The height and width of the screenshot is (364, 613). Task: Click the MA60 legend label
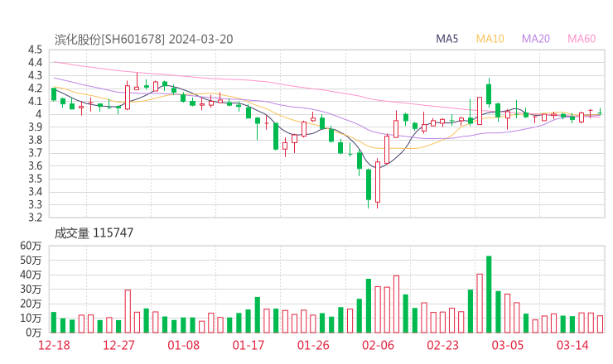pyautogui.click(x=582, y=39)
